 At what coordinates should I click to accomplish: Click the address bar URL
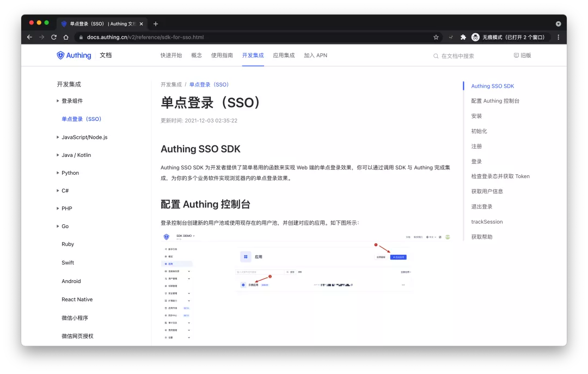(145, 37)
